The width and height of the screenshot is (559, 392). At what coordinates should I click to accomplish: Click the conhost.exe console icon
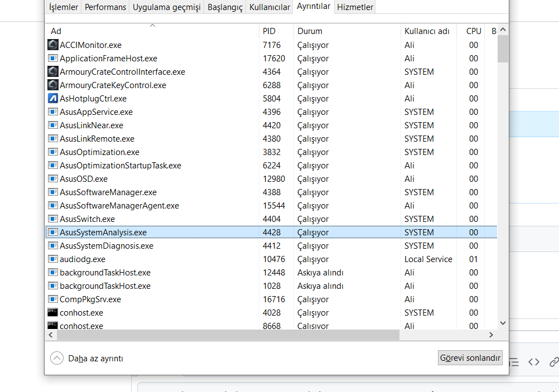[x=53, y=312]
